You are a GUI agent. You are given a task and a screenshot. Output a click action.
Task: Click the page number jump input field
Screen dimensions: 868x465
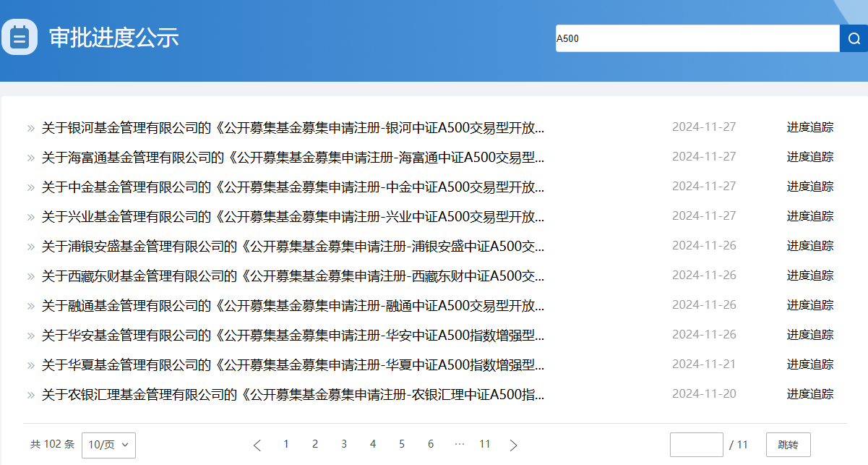[x=696, y=445]
